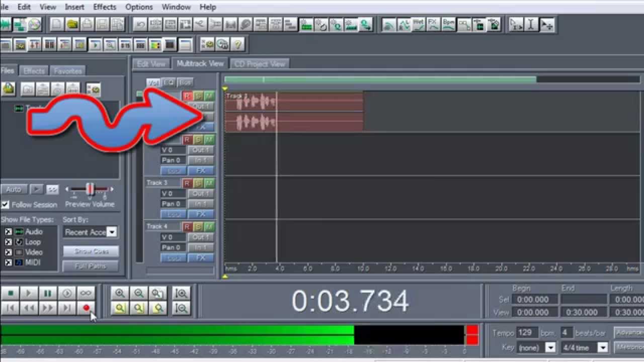Click the Zoom Out Vertically icon

(181, 308)
